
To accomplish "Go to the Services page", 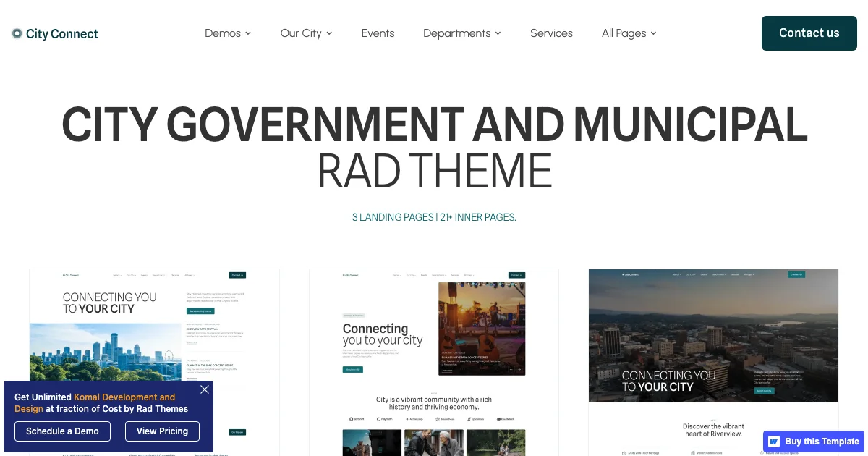I will (x=551, y=33).
